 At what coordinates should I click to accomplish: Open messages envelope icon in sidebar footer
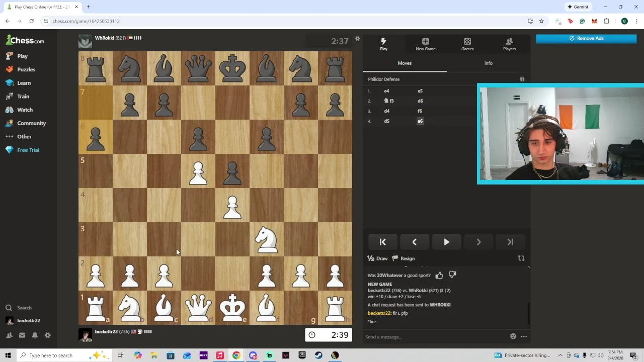click(22, 335)
